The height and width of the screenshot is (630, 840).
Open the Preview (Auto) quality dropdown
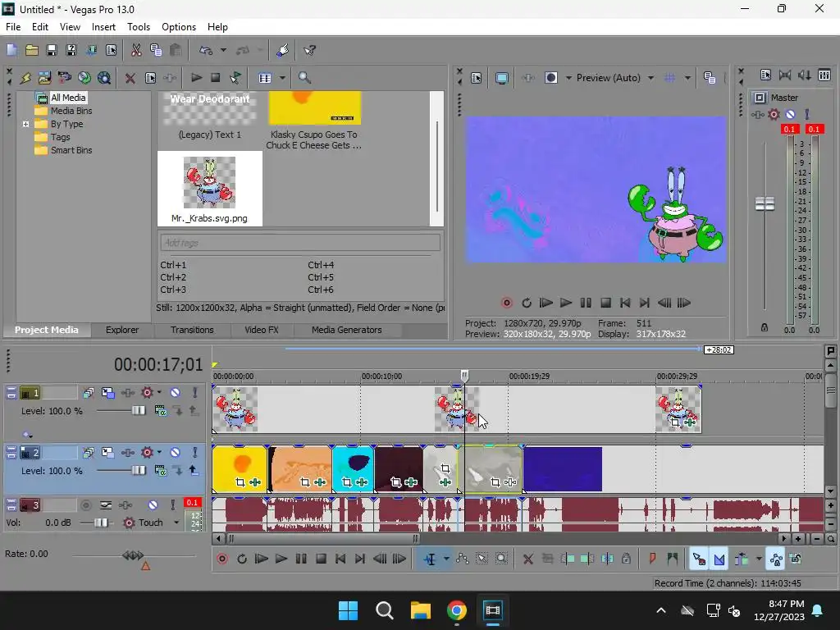tap(651, 78)
